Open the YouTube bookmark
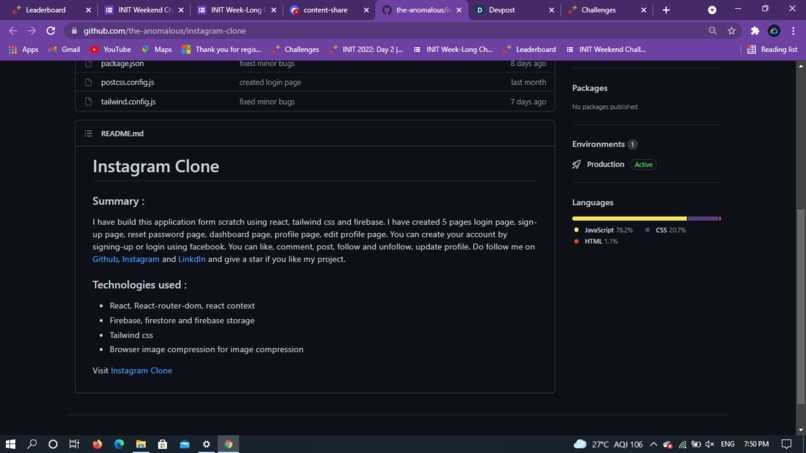This screenshot has height=453, width=806. 111,50
